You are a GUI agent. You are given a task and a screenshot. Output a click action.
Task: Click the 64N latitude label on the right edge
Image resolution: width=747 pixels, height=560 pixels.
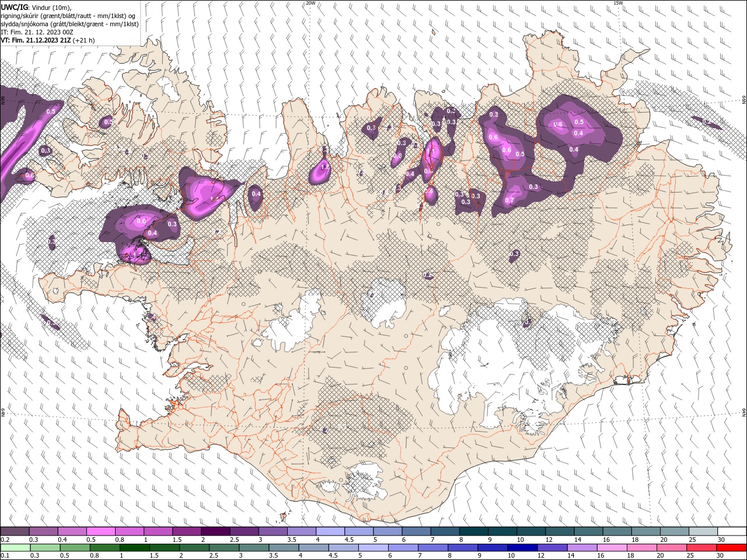coord(743,412)
